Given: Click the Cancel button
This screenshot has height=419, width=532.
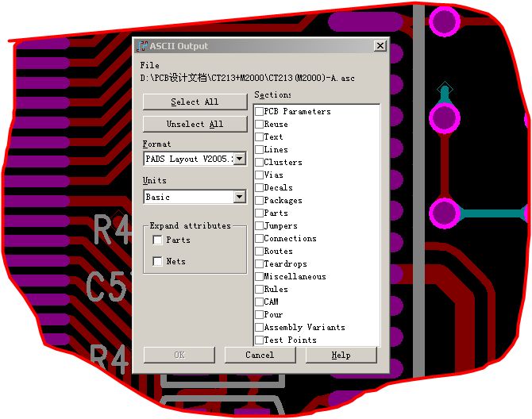Looking at the screenshot, I should point(260,355).
